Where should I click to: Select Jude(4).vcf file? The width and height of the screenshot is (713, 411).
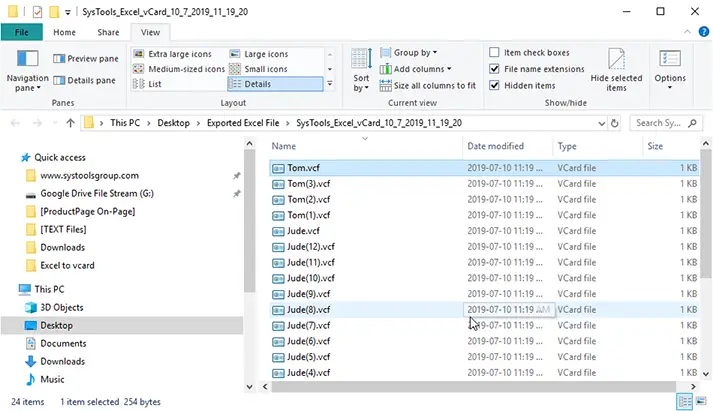tap(484, 373)
